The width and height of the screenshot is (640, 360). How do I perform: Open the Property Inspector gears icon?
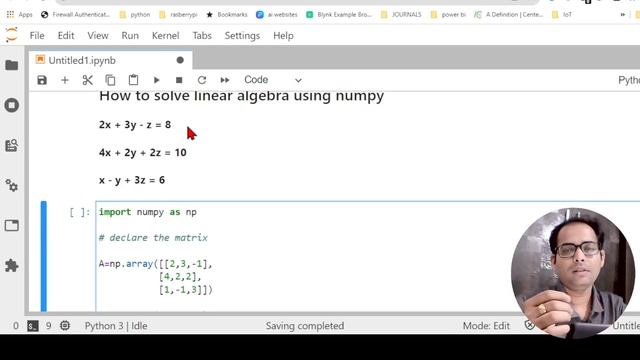point(12,186)
